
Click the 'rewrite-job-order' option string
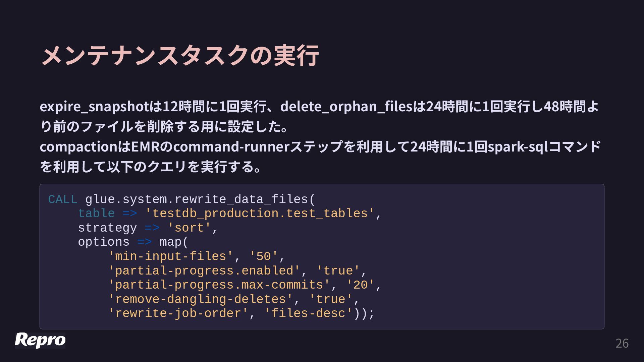pos(178,313)
